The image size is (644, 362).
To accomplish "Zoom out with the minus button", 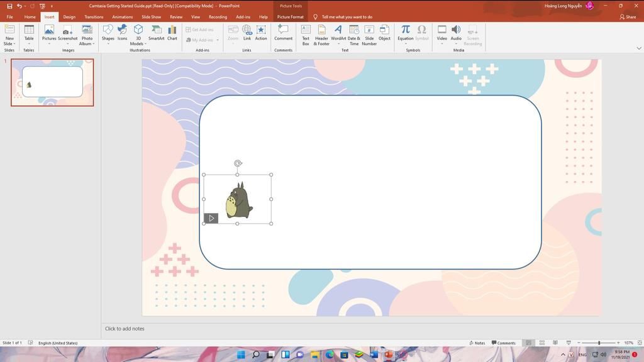I will (x=579, y=343).
